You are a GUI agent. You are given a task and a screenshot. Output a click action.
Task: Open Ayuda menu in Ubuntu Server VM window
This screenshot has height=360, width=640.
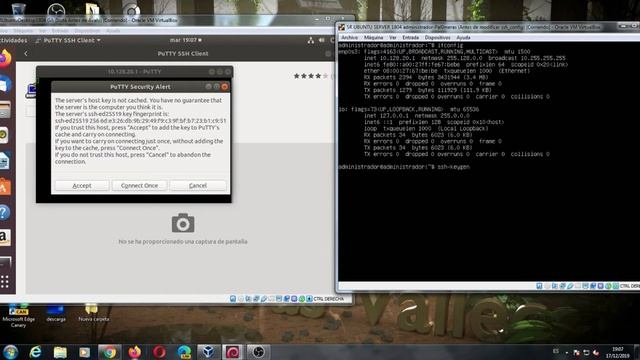click(x=463, y=37)
